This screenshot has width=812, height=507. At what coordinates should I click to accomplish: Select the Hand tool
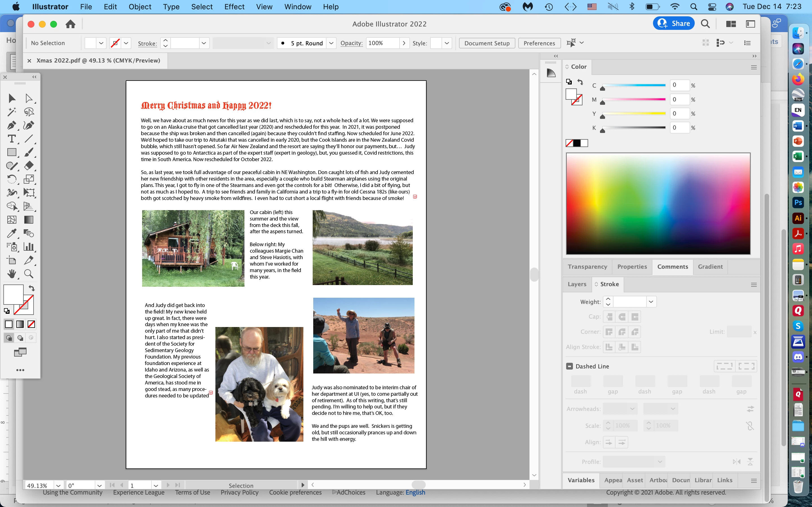[11, 274]
